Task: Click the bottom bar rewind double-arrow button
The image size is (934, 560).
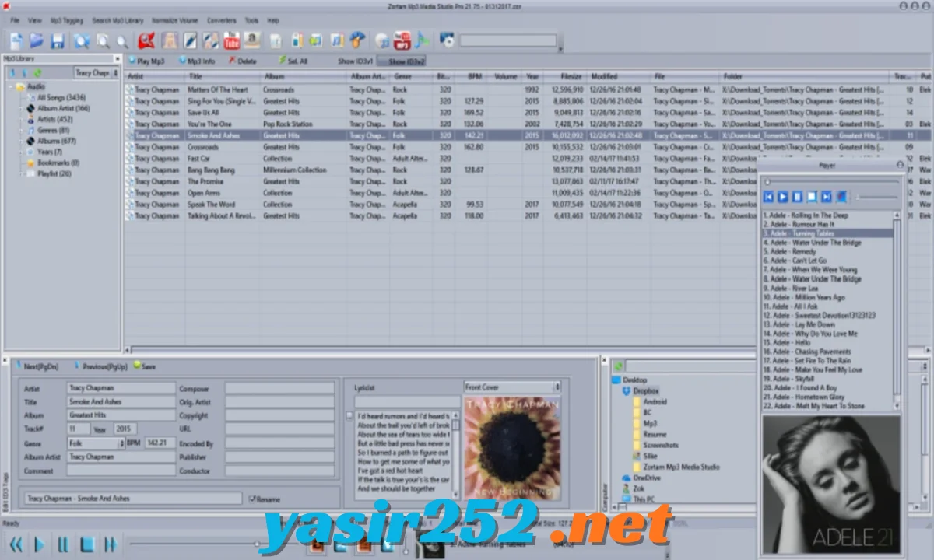Action: pos(16,544)
